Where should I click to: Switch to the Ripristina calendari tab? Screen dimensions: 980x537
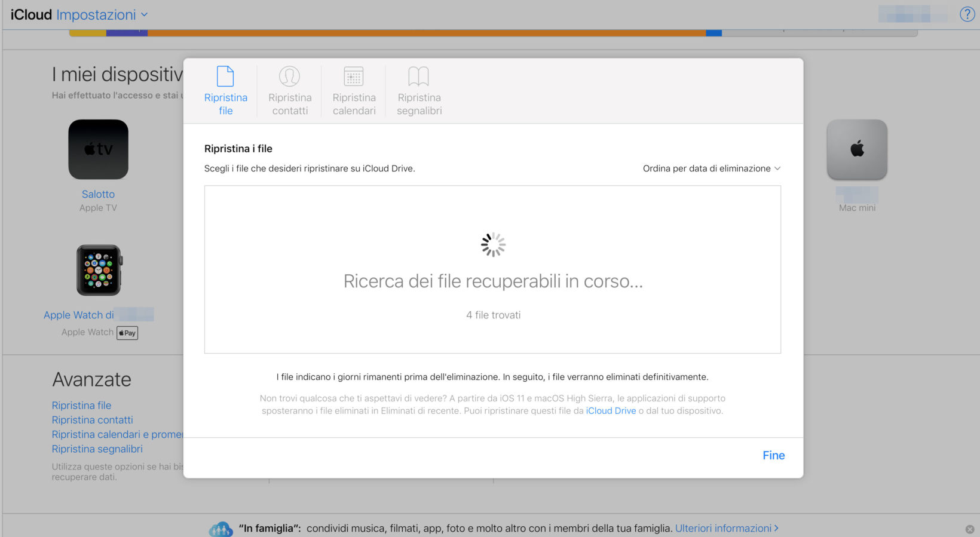click(354, 91)
